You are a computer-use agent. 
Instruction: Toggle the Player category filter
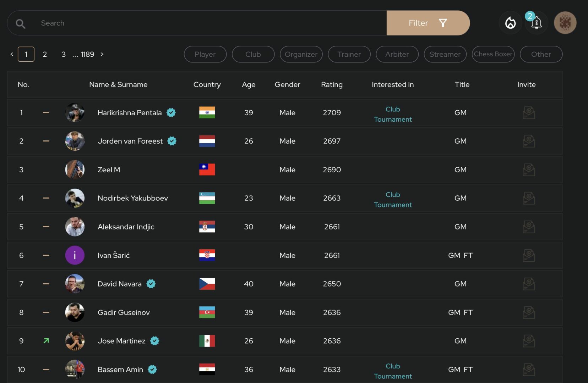tap(205, 54)
